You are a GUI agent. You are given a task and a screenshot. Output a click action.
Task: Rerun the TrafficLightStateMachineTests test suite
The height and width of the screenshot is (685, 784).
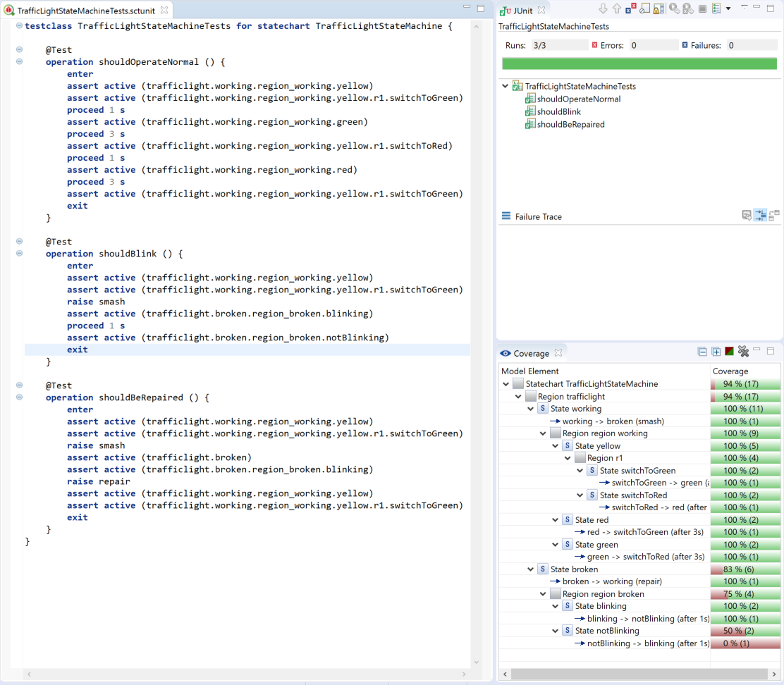coord(673,8)
